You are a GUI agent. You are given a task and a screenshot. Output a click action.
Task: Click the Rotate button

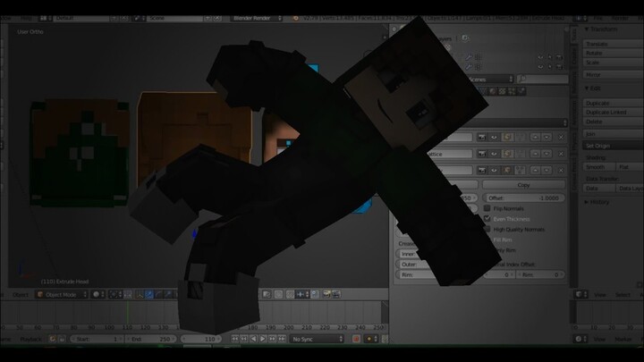pos(613,54)
